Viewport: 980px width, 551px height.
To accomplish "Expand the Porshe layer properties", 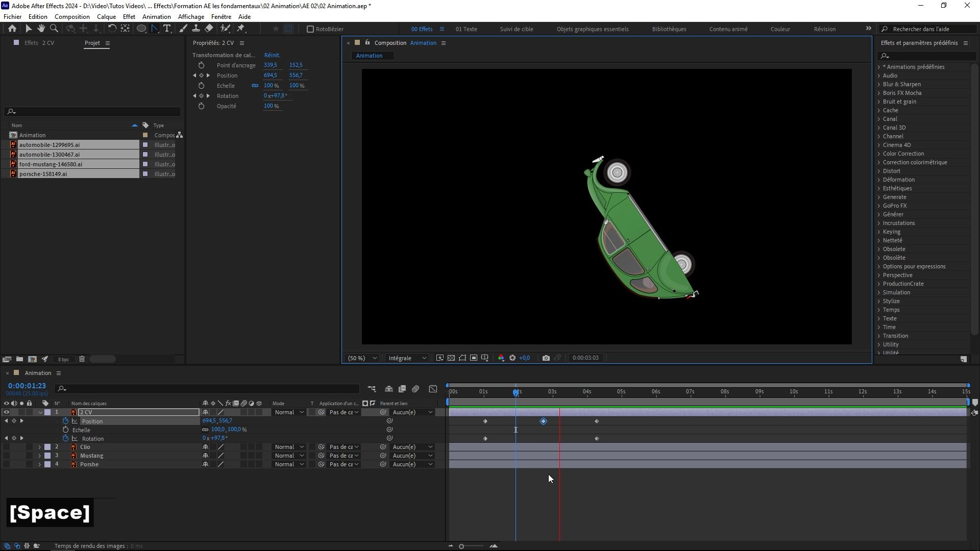I will click(39, 465).
